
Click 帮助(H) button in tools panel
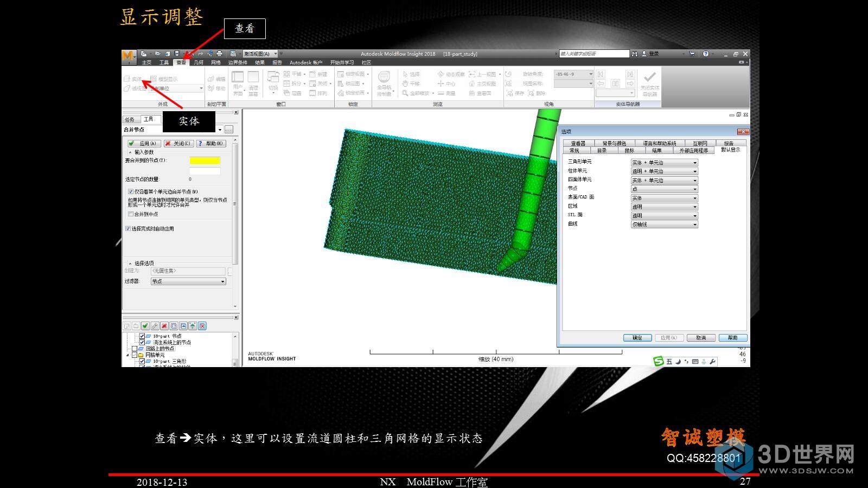pyautogui.click(x=210, y=143)
